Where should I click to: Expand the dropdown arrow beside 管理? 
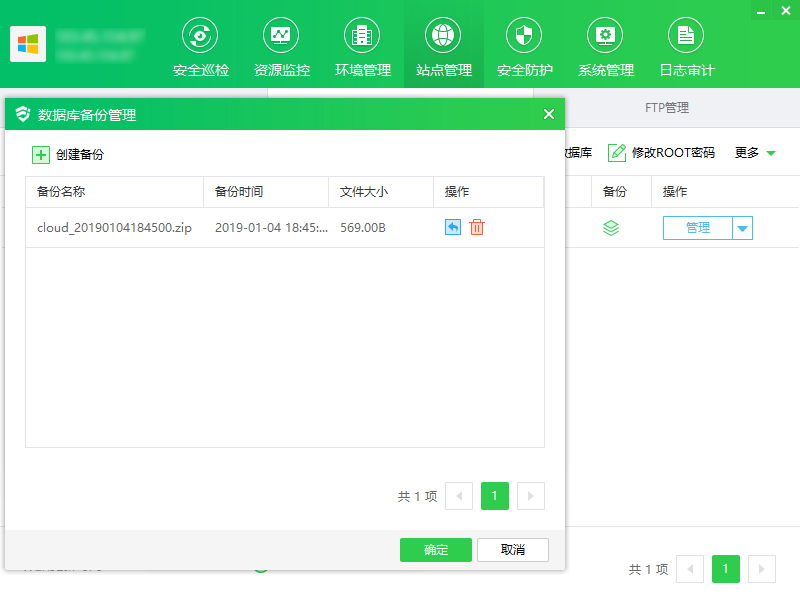tap(742, 228)
